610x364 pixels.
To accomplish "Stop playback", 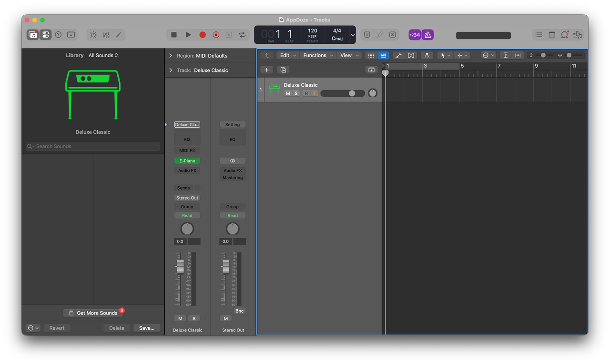I will (x=174, y=35).
